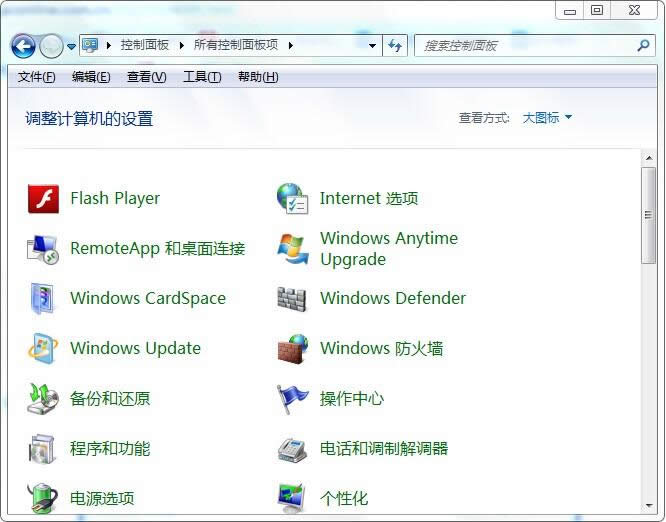Click the Windows 防火墙 brick wall icon

[293, 349]
